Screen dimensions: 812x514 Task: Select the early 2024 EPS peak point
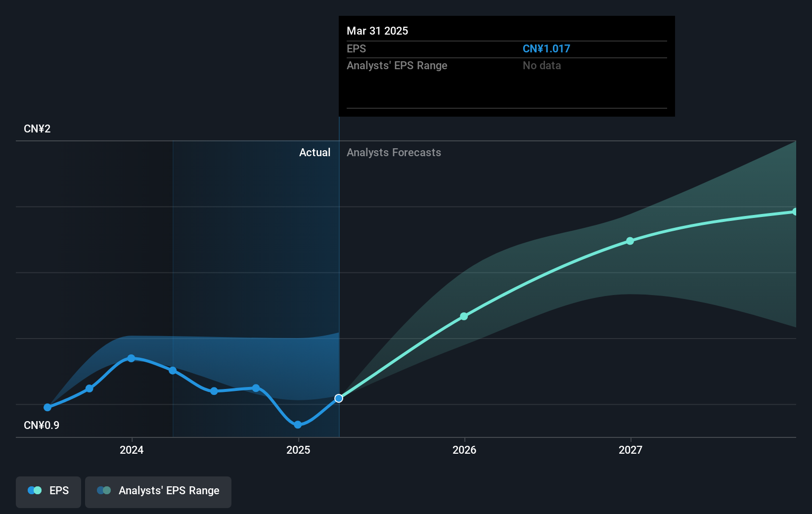tap(131, 358)
